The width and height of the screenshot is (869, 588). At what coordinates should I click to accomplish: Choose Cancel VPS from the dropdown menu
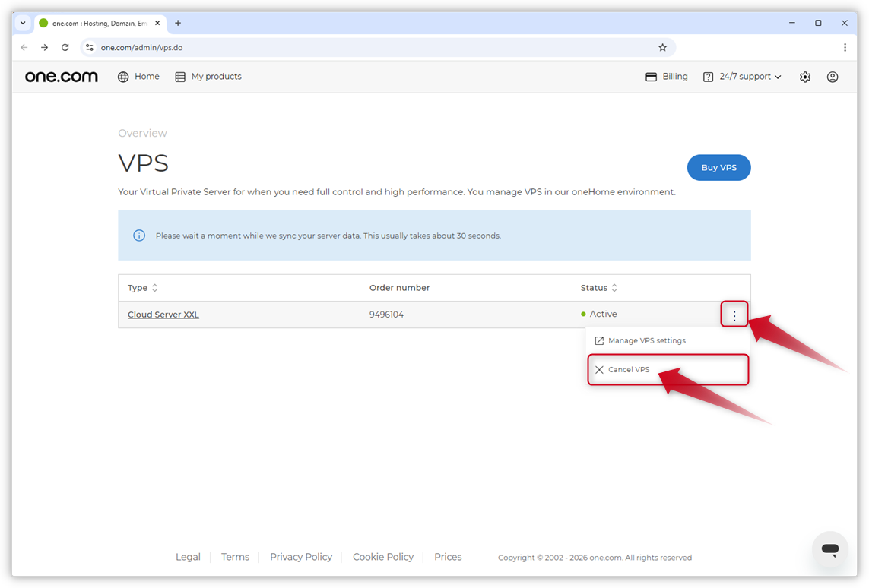pyautogui.click(x=630, y=369)
